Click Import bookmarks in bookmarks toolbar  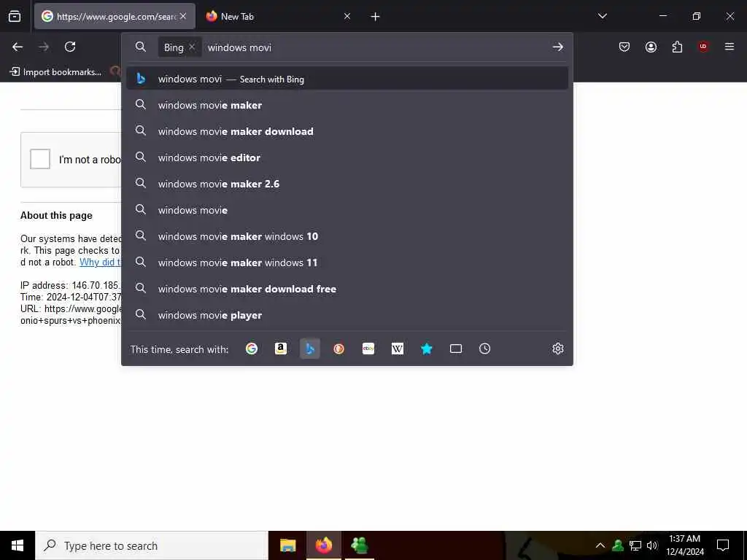(55, 72)
